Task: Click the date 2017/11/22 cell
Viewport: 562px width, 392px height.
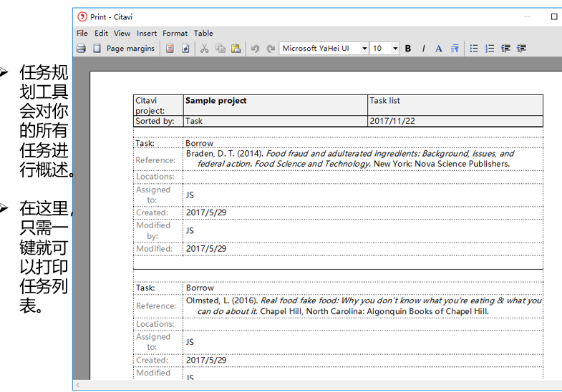Action: coord(455,121)
